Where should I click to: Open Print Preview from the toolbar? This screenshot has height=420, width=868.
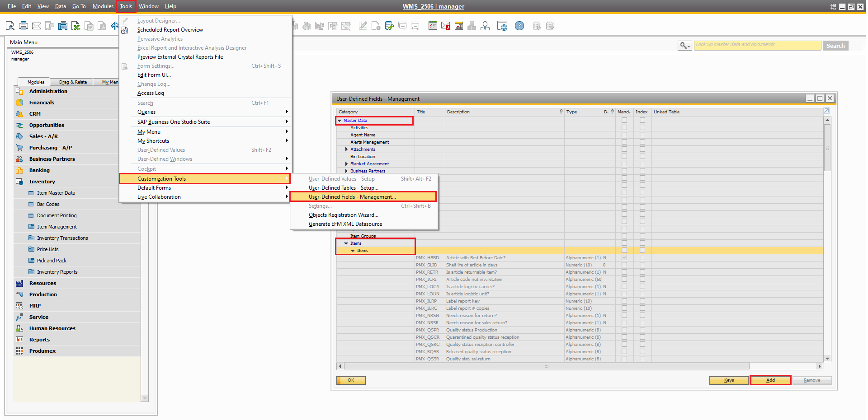coord(9,26)
